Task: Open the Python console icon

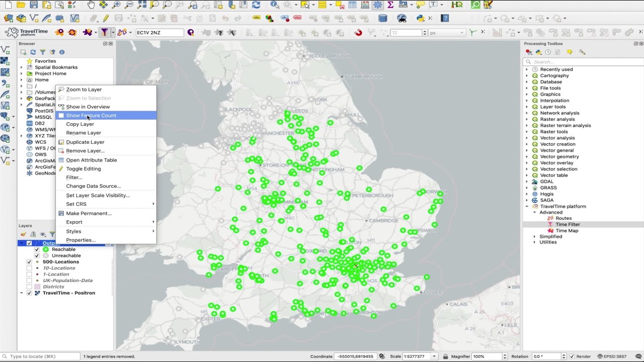Action: pyautogui.click(x=421, y=18)
